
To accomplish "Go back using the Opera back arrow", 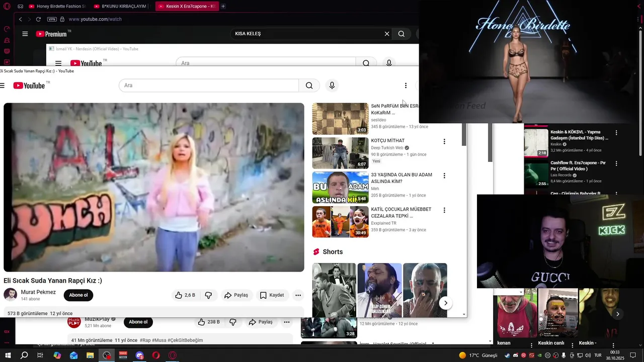I will (20, 19).
